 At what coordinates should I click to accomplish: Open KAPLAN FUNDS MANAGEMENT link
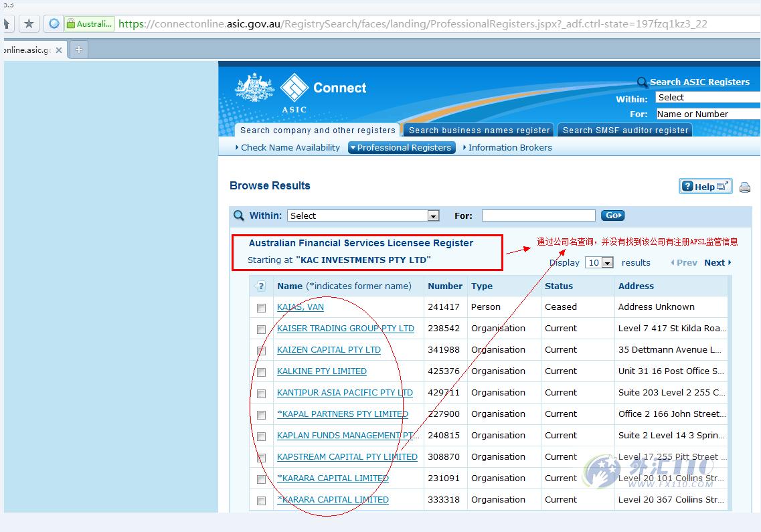pos(348,435)
